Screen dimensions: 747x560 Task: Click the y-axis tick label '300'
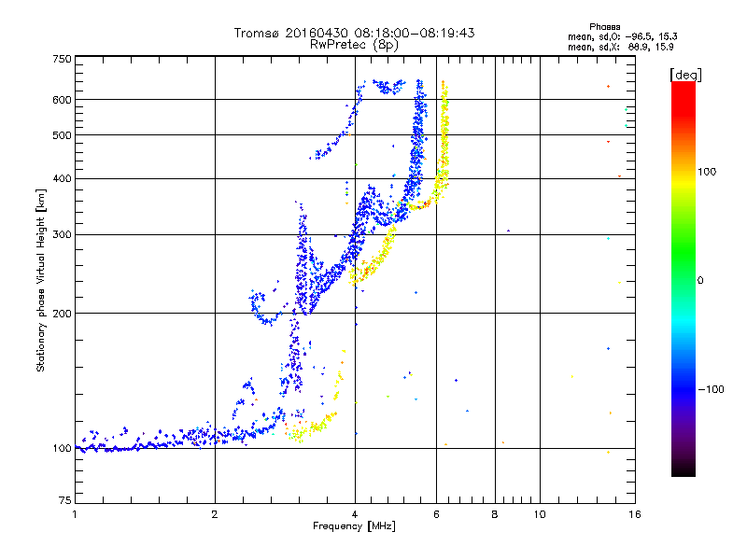(x=62, y=234)
